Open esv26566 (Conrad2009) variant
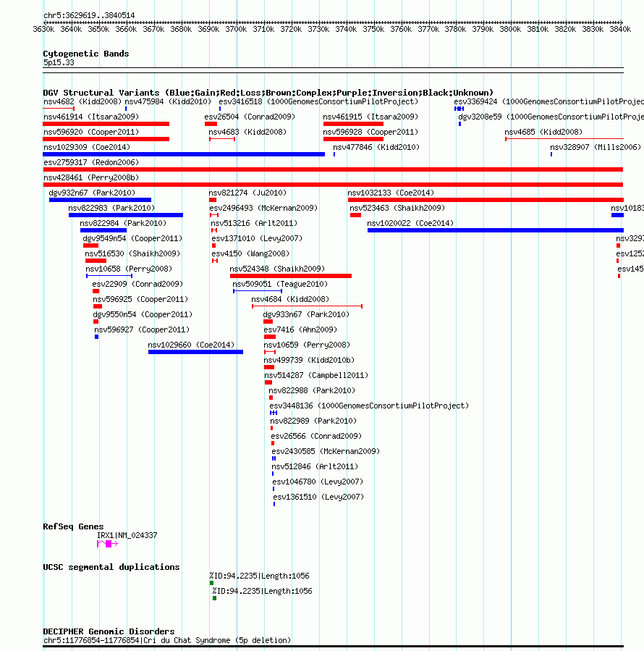Image resolution: width=644 pixels, height=651 pixels. [316, 437]
